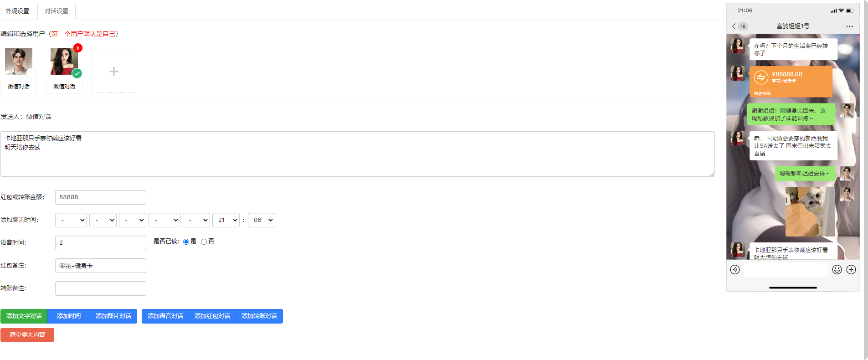
Task: Open the hour dropdown showing 21
Action: coord(226,220)
